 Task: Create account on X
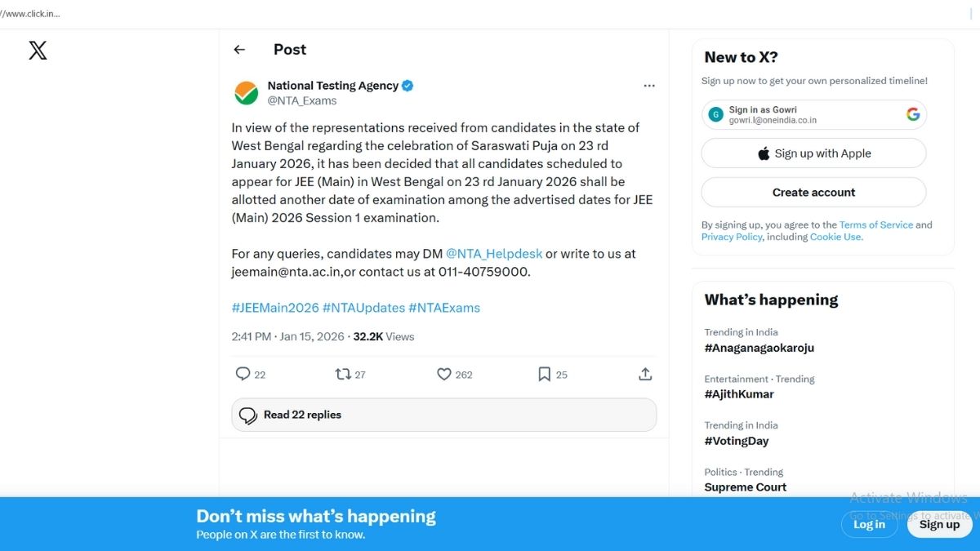(813, 192)
